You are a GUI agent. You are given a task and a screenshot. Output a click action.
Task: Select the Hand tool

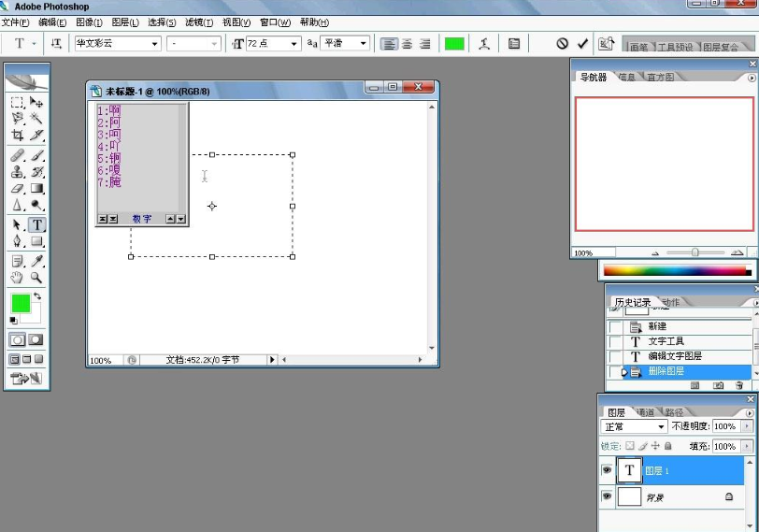(x=17, y=278)
